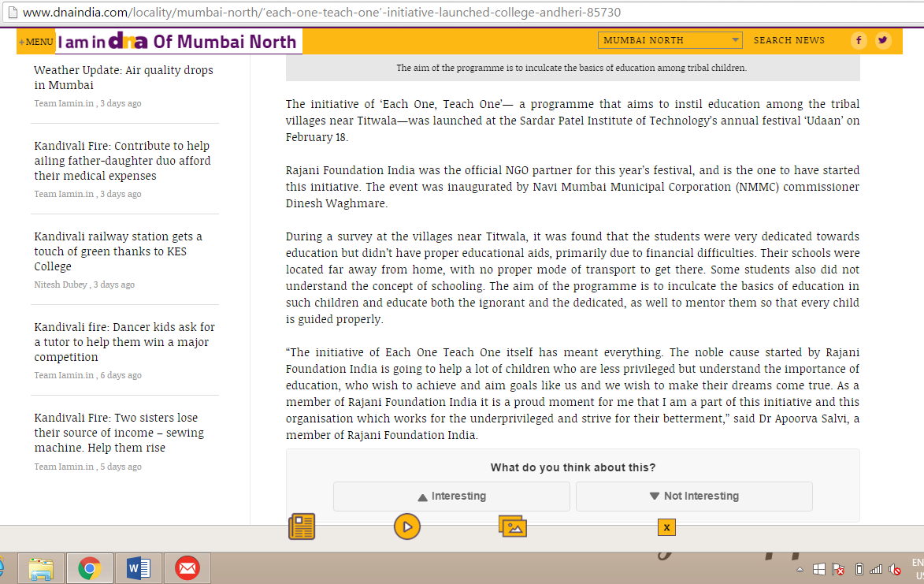Open the red mail app in taskbar

[x=187, y=569]
